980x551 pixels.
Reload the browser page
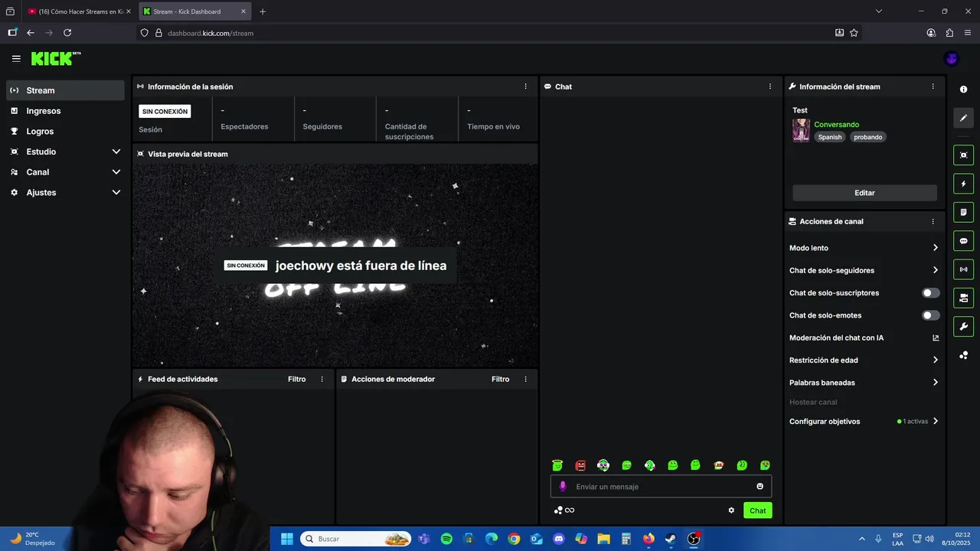67,33
